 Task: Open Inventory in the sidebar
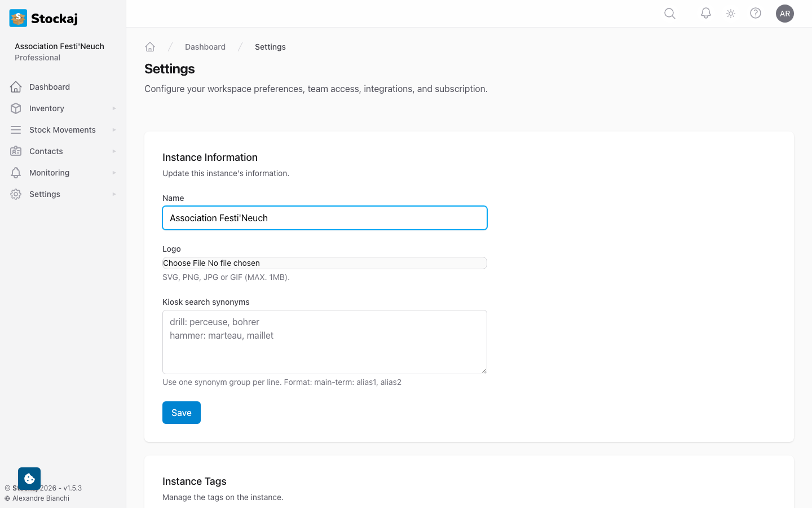click(63, 108)
